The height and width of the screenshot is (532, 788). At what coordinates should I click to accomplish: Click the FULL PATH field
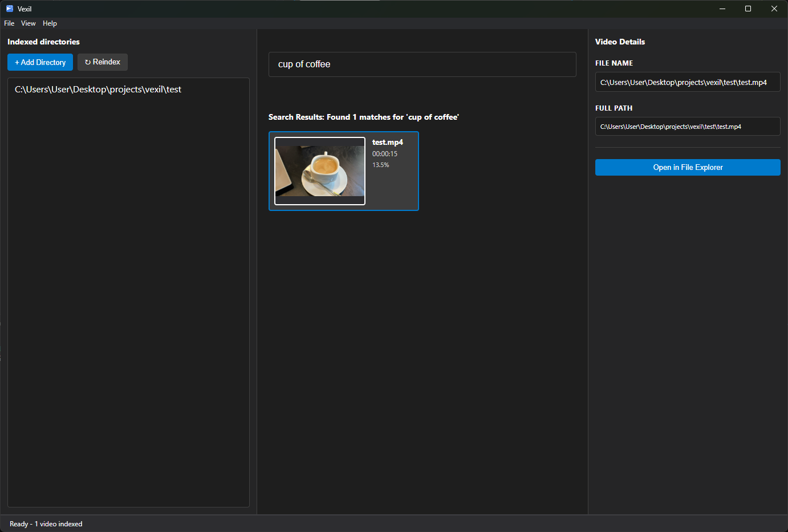[688, 126]
